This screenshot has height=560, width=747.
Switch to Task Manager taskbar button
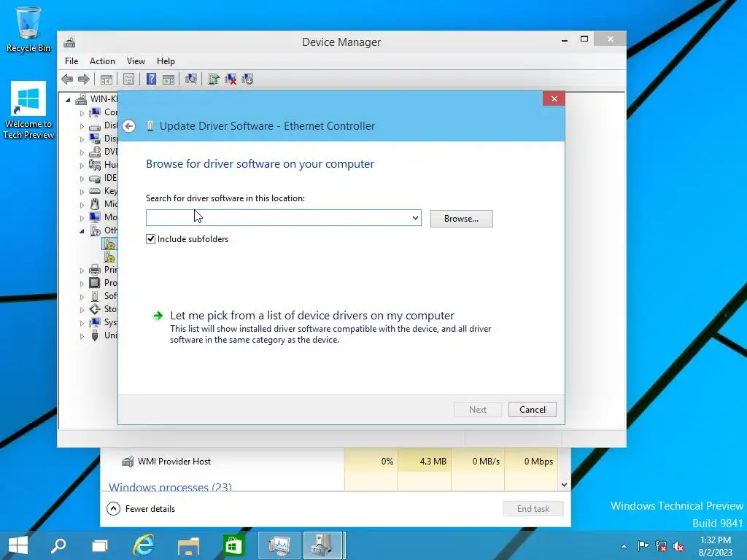coord(279,545)
